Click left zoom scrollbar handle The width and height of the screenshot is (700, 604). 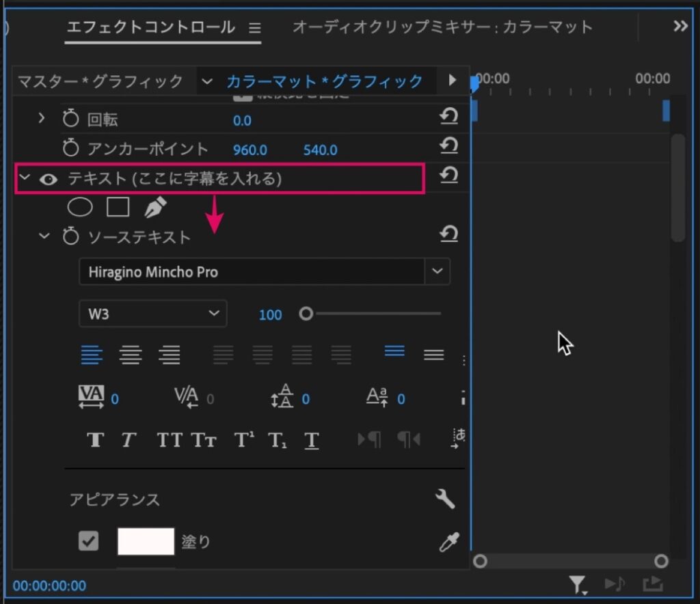pyautogui.click(x=480, y=561)
